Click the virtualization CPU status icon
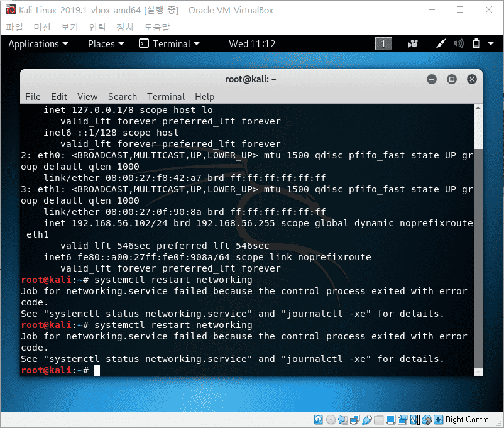Viewport: 504px width, 428px height. 415,420
